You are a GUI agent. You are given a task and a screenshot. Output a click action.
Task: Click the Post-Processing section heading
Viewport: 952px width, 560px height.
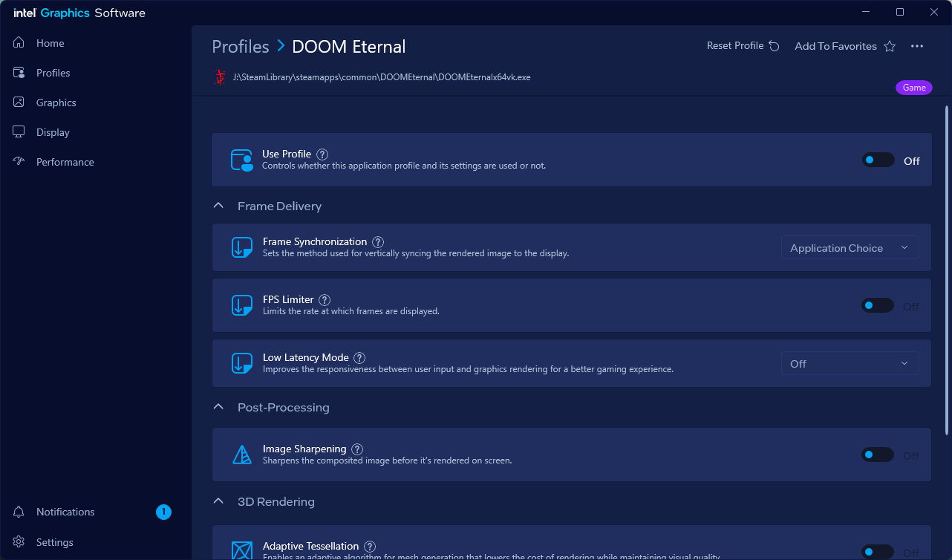[284, 407]
